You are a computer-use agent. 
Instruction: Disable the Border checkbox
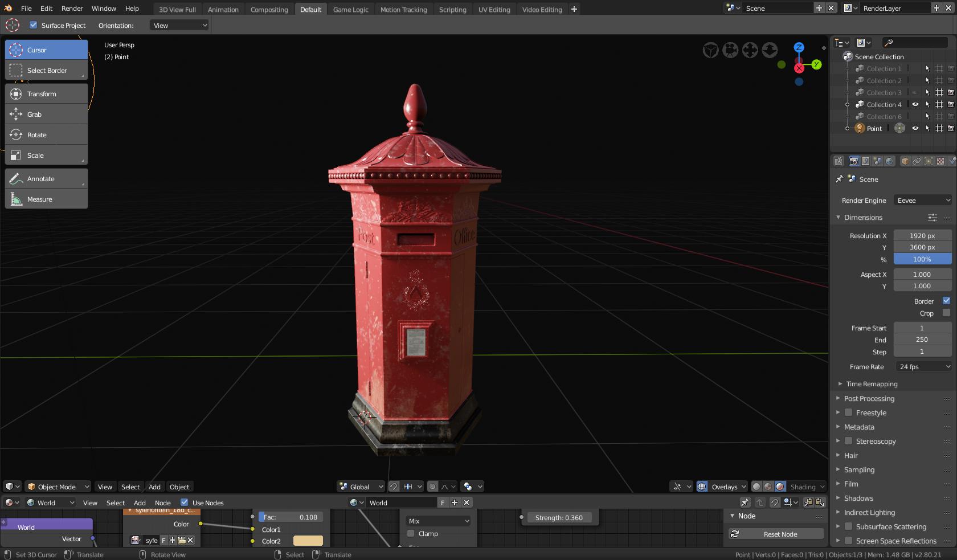click(x=946, y=301)
